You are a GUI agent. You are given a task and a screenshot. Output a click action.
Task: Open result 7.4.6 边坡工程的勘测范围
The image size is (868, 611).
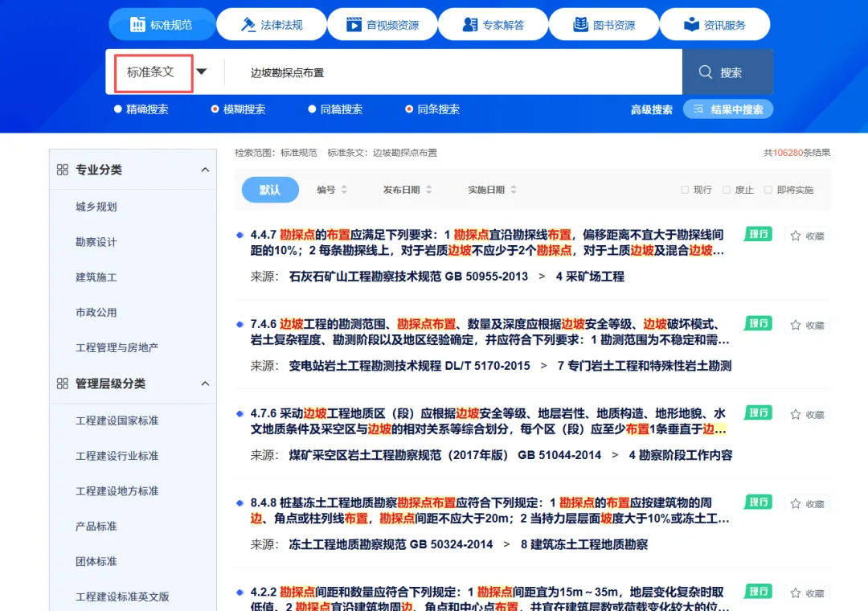(489, 332)
